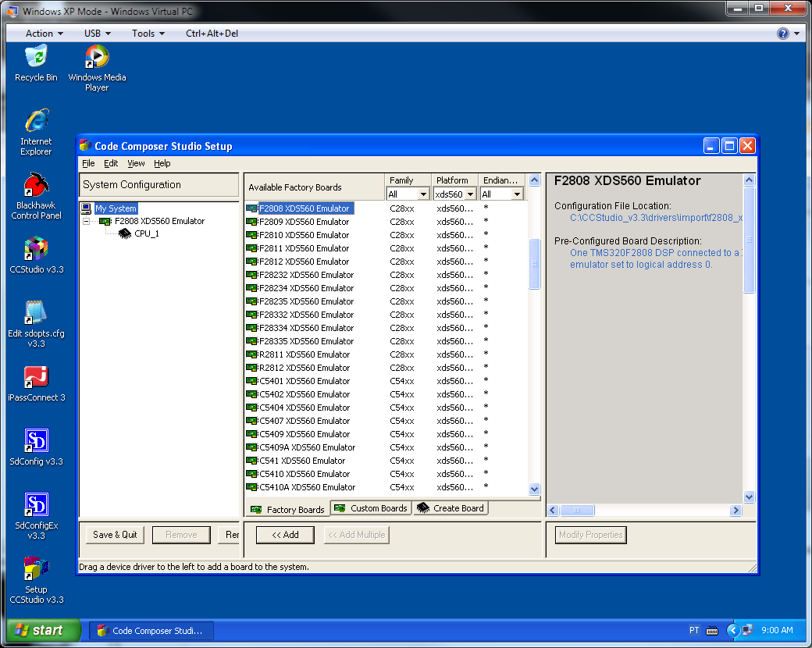This screenshot has width=812, height=648.
Task: Click description pane scroll right arrow
Action: tap(735, 511)
